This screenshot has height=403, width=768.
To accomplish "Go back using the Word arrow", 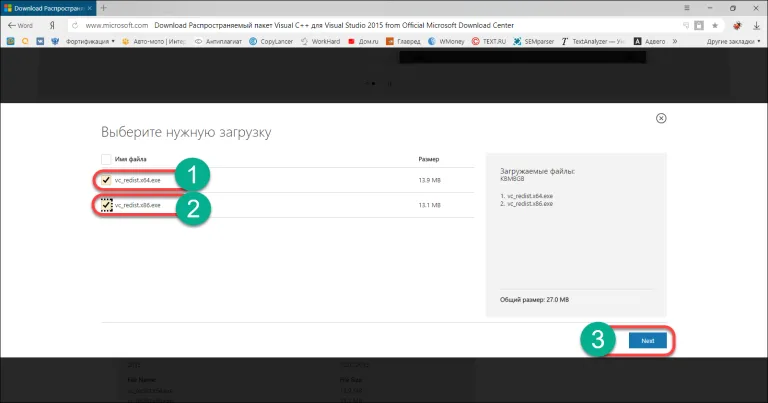I will tap(20, 25).
